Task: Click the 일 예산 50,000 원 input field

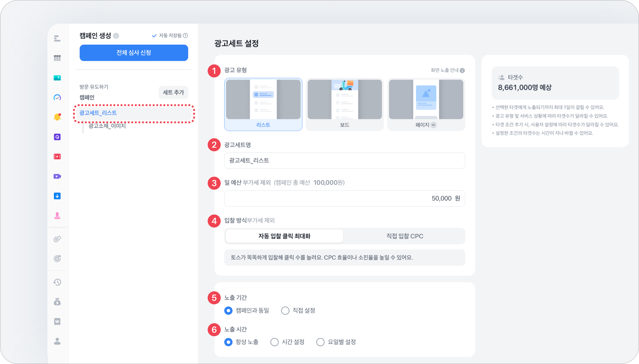Action: coord(344,198)
